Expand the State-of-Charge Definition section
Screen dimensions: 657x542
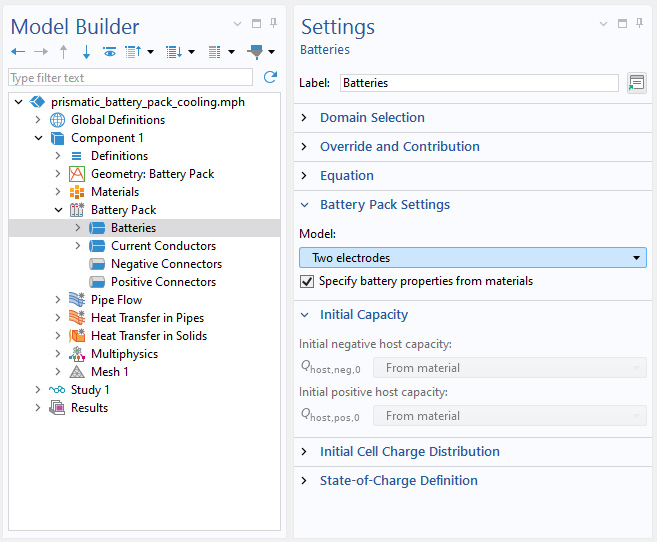tap(398, 481)
